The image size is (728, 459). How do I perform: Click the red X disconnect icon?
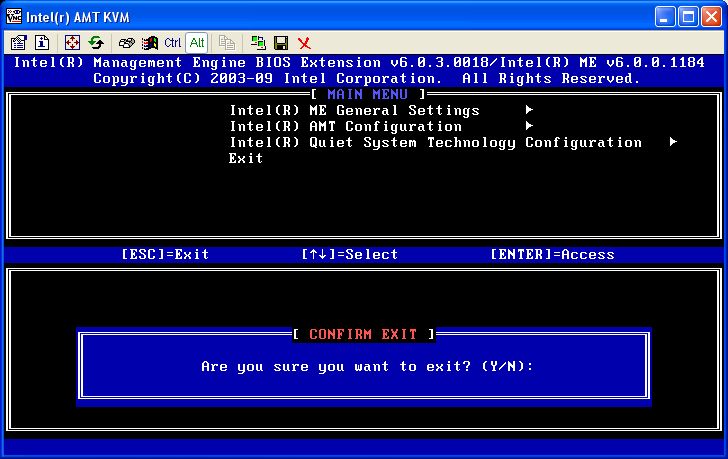click(x=304, y=43)
